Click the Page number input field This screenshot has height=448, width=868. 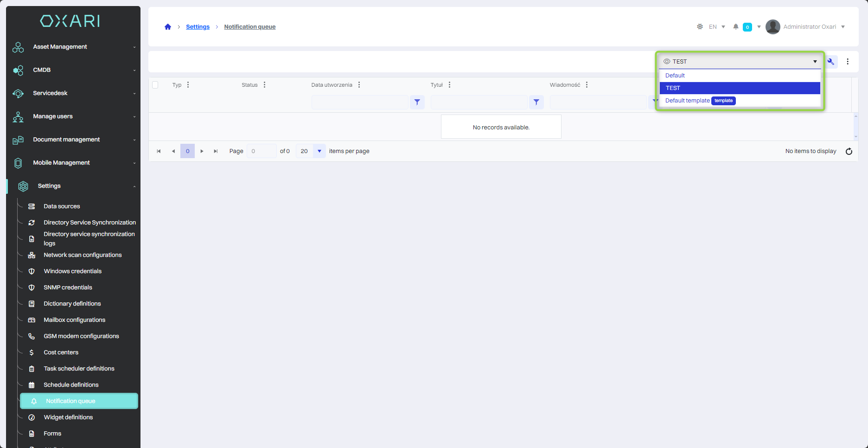[x=262, y=151]
